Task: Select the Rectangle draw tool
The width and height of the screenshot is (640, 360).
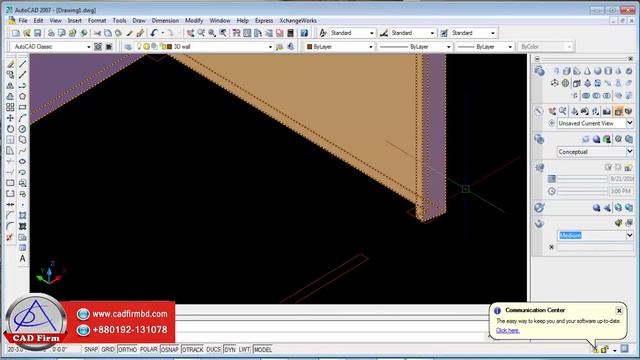Action: (x=22, y=107)
